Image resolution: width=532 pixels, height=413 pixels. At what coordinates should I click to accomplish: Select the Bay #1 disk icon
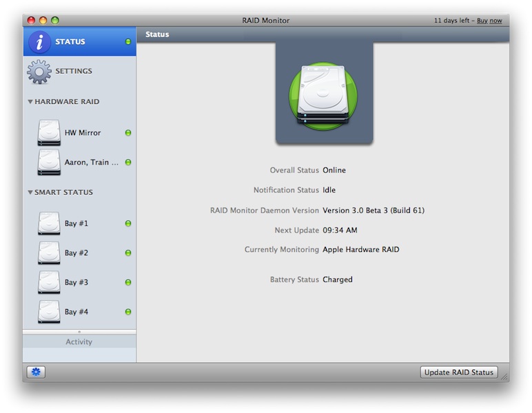click(x=49, y=224)
